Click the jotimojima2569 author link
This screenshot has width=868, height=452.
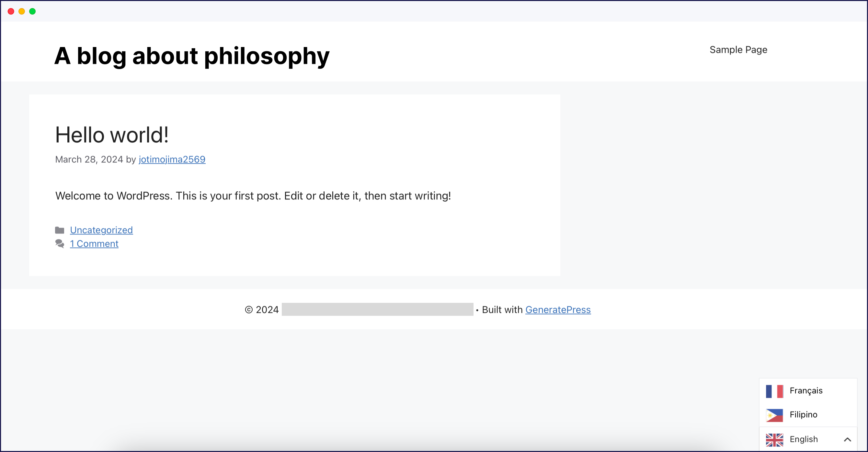[172, 159]
